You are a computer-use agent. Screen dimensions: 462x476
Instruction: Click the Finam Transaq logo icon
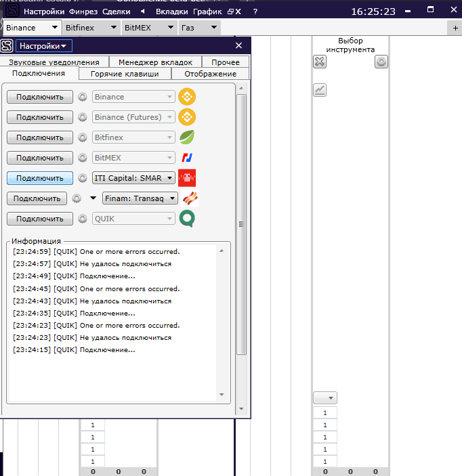190,198
